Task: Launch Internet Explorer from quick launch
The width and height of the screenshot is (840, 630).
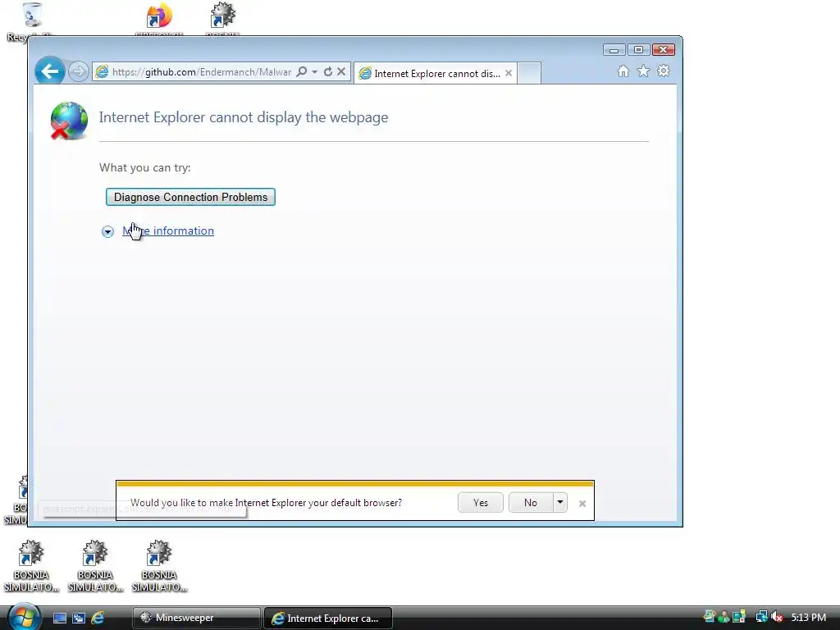Action: click(98, 619)
